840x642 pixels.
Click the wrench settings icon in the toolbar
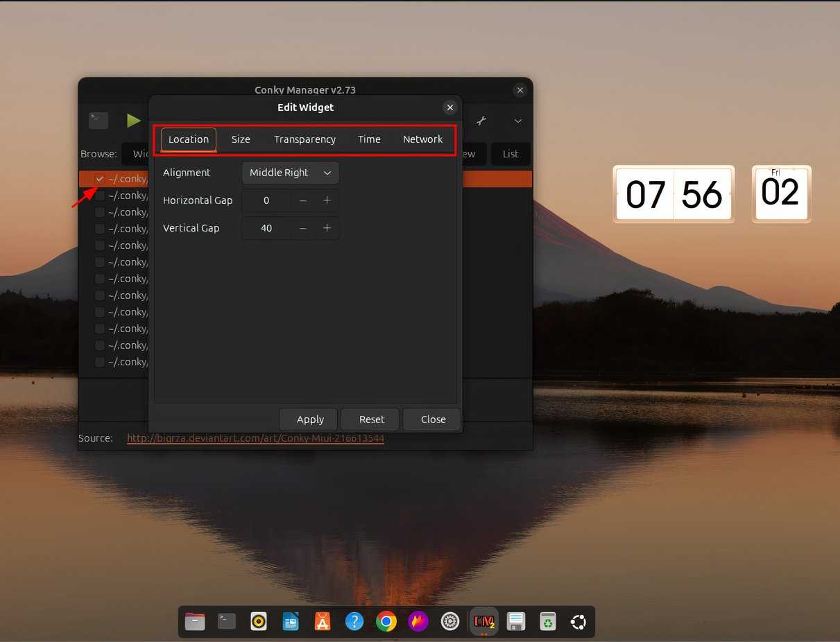click(x=481, y=120)
